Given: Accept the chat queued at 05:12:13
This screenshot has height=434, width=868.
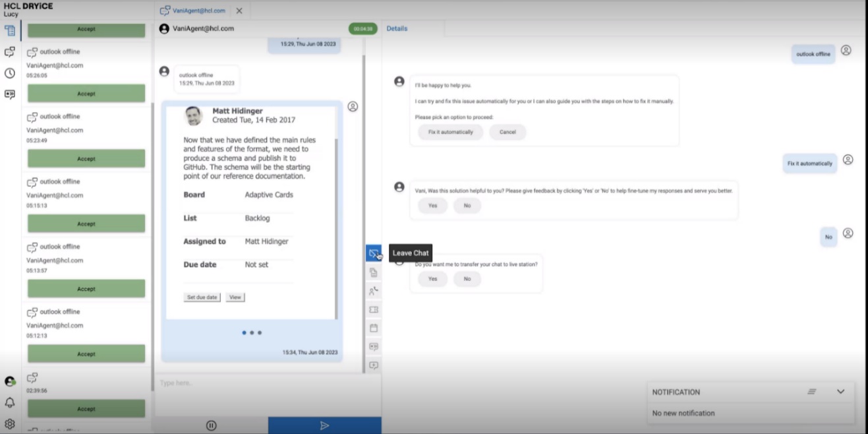Looking at the screenshot, I should pos(86,354).
